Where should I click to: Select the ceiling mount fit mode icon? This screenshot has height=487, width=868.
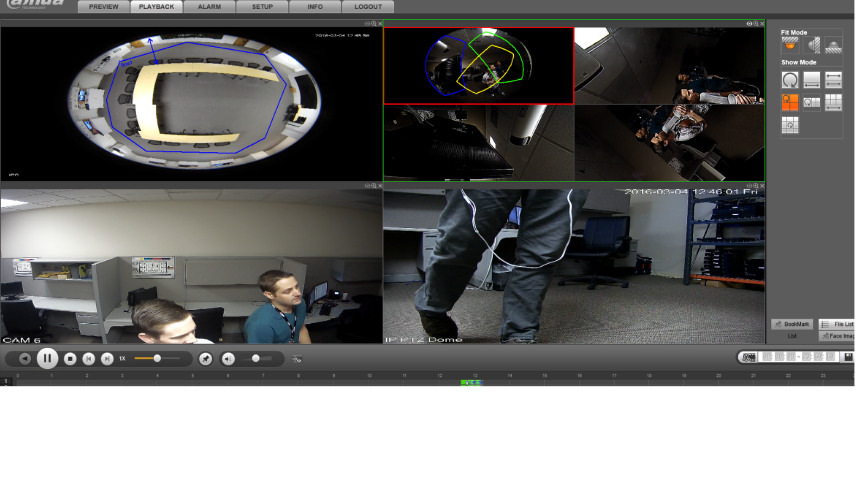point(790,45)
